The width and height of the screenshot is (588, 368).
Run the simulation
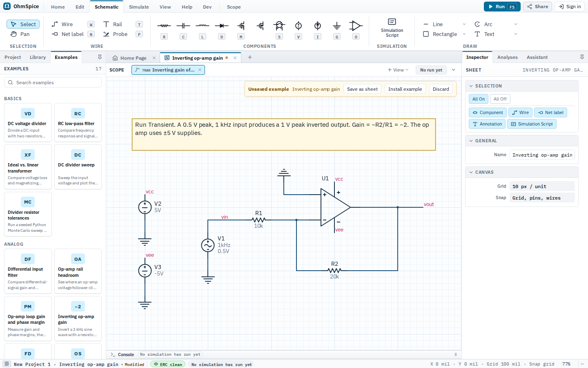[x=502, y=7]
